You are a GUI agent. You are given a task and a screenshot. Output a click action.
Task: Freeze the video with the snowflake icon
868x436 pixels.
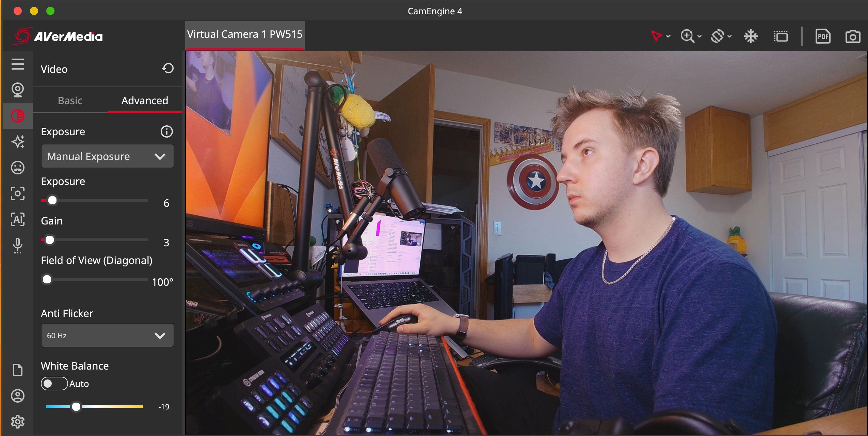point(751,36)
